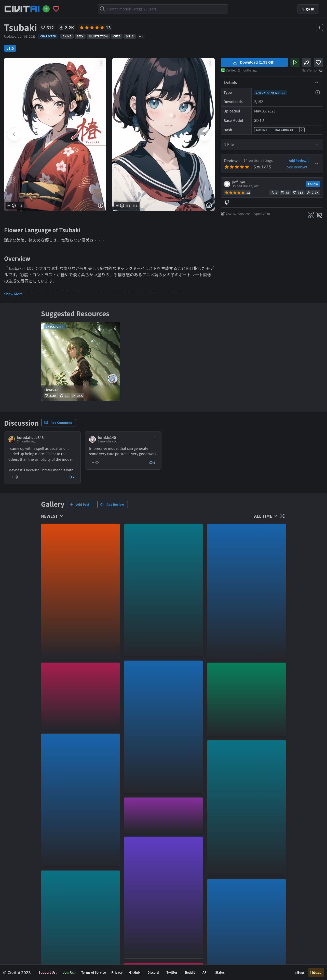Click the 2.2K downloads badge
This screenshot has width=327, height=980.
coord(67,28)
